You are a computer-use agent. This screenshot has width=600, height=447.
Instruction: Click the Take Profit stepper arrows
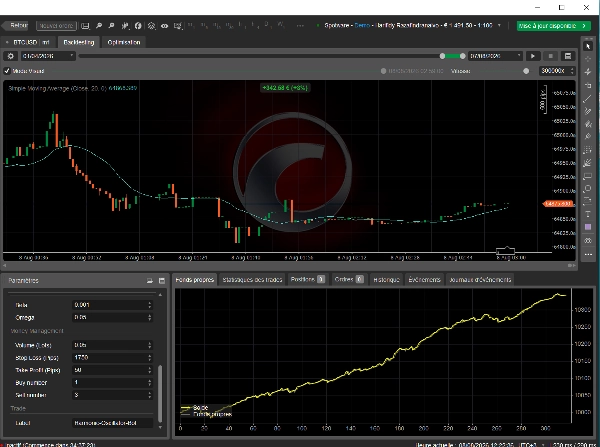coord(150,370)
